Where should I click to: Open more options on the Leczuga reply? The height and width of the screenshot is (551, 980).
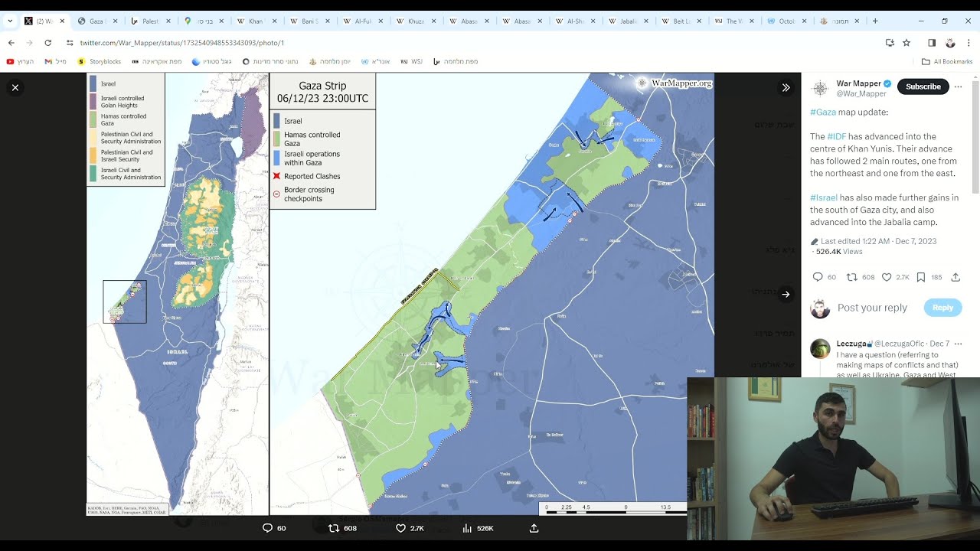[958, 344]
